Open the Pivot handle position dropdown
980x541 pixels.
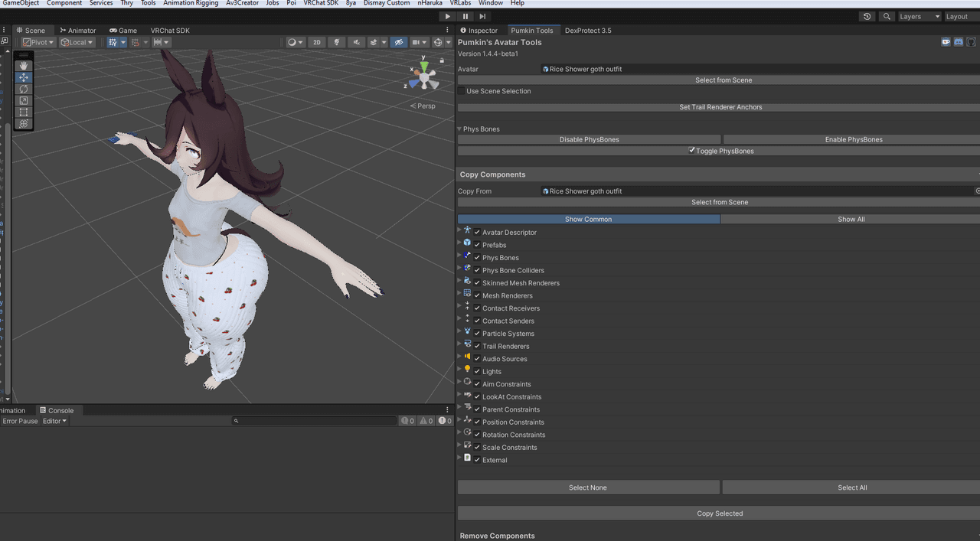click(38, 43)
